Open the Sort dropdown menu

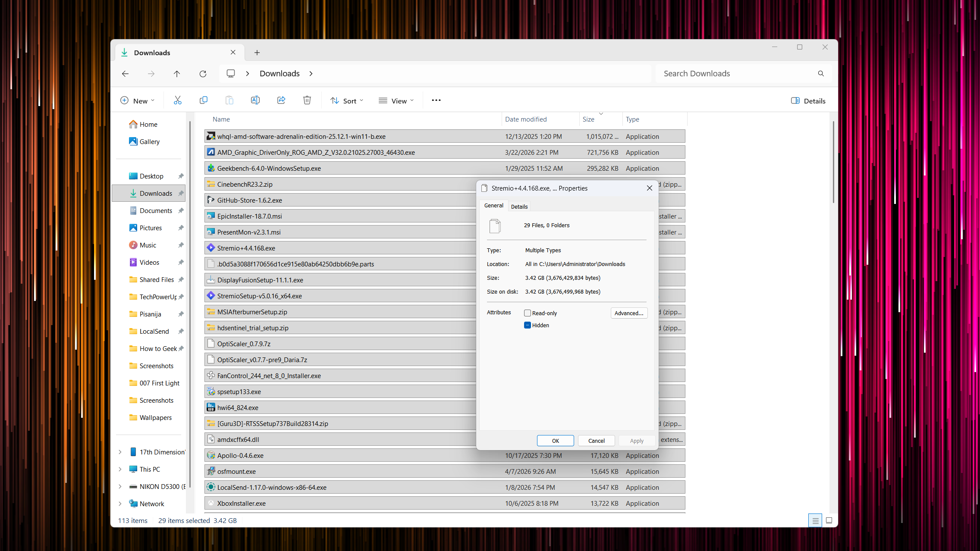coord(347,100)
